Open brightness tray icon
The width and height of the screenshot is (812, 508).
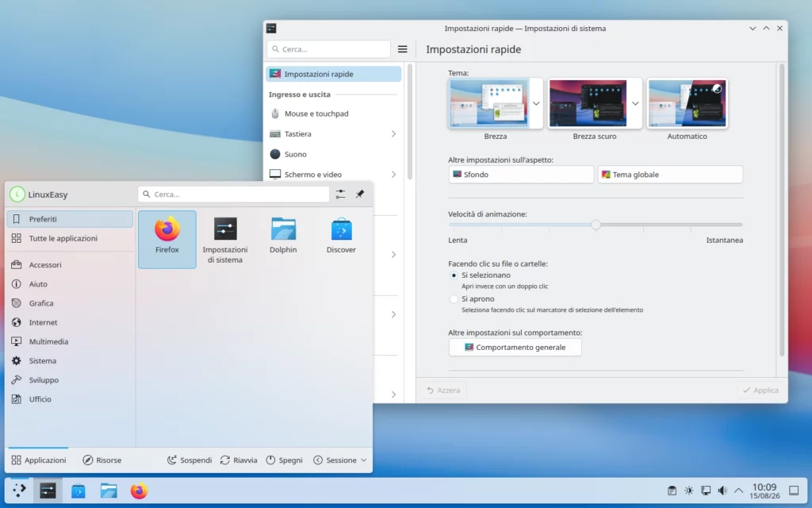pyautogui.click(x=689, y=491)
